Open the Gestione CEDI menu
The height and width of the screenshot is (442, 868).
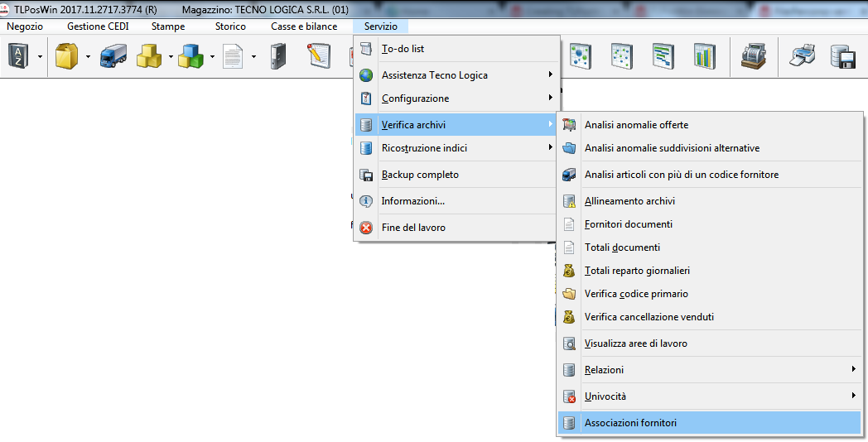coord(98,26)
